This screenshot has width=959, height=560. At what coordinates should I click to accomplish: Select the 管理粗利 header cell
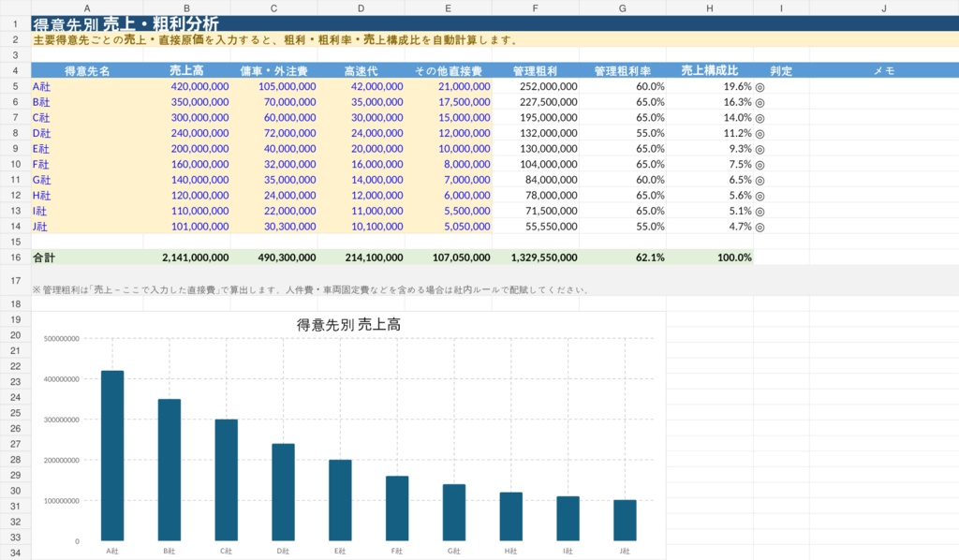pos(535,70)
